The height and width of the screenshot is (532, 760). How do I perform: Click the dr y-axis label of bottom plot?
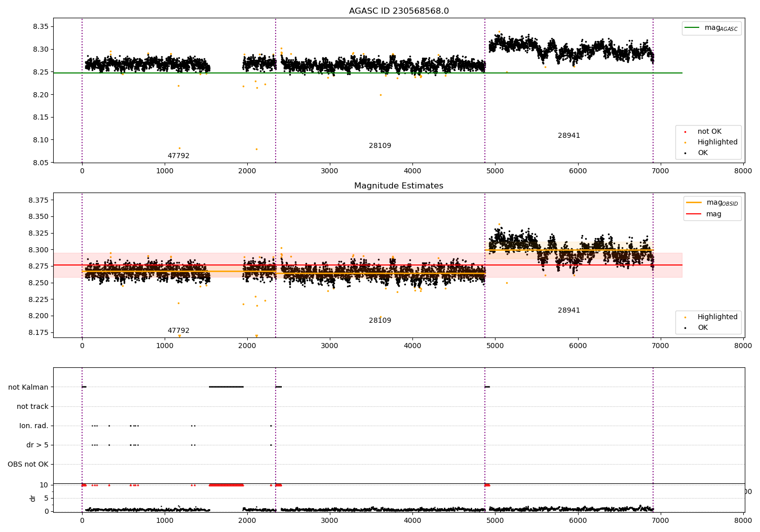(x=33, y=498)
